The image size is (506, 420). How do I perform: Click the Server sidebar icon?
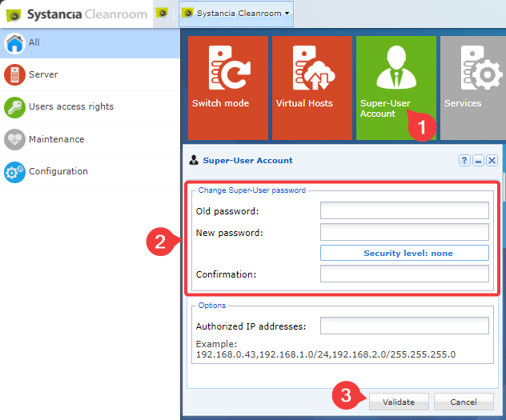[x=14, y=74]
